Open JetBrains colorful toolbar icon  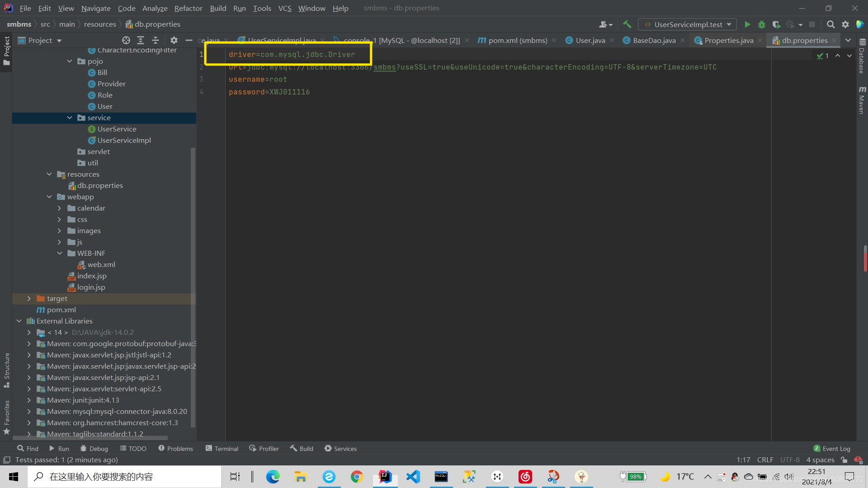tap(860, 24)
